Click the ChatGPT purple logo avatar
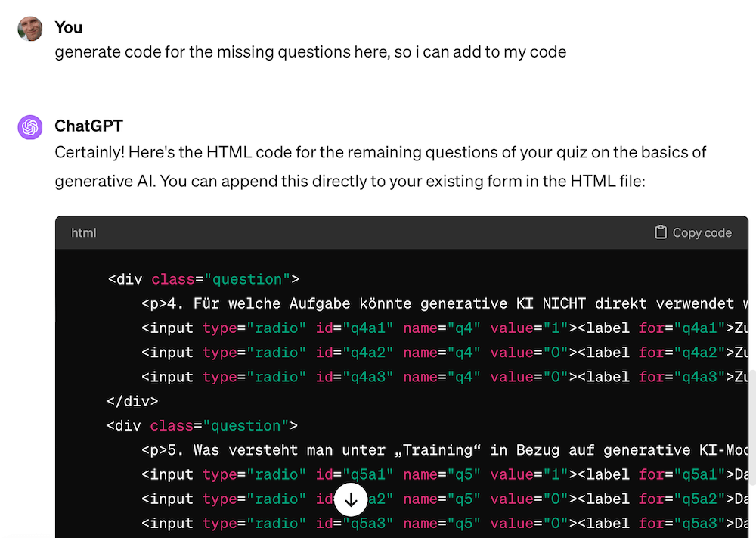756x538 pixels. click(29, 126)
